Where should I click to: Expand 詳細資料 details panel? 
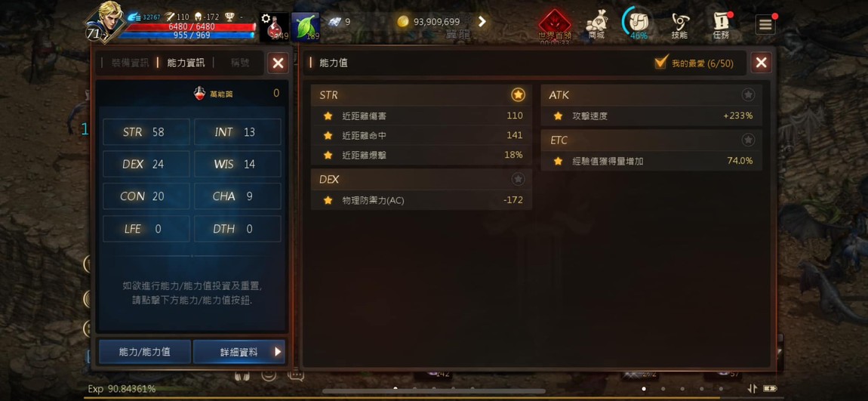tap(239, 352)
